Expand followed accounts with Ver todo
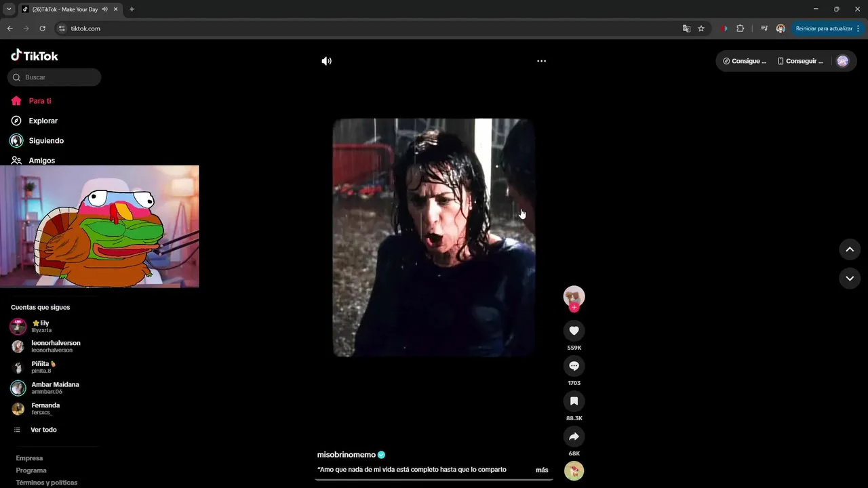This screenshot has height=488, width=868. tap(35, 430)
